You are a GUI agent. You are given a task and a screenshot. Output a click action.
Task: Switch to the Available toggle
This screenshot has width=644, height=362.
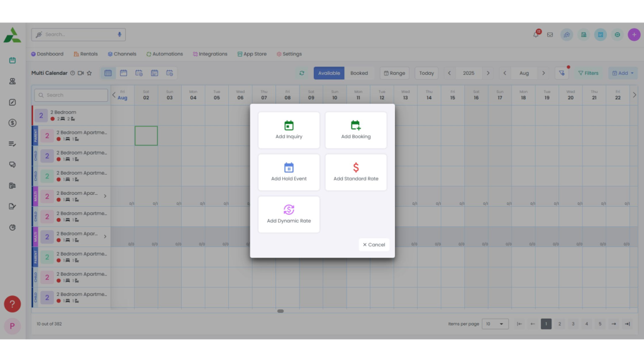[329, 73]
